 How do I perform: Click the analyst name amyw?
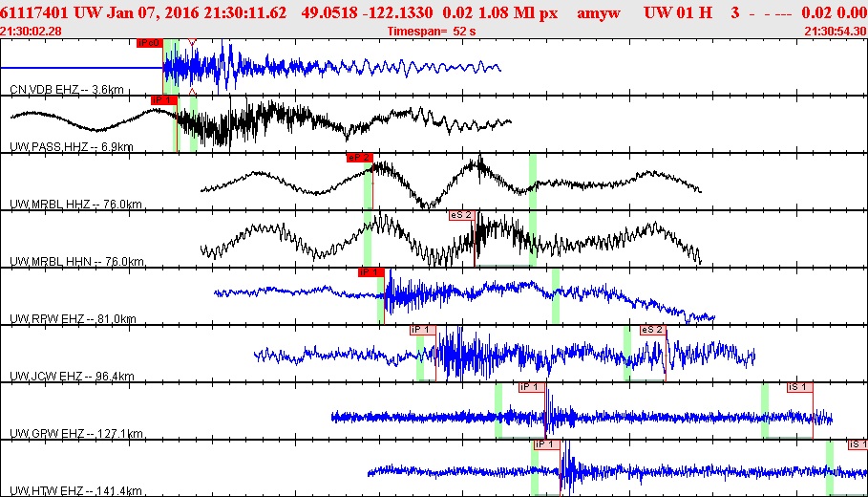(598, 12)
